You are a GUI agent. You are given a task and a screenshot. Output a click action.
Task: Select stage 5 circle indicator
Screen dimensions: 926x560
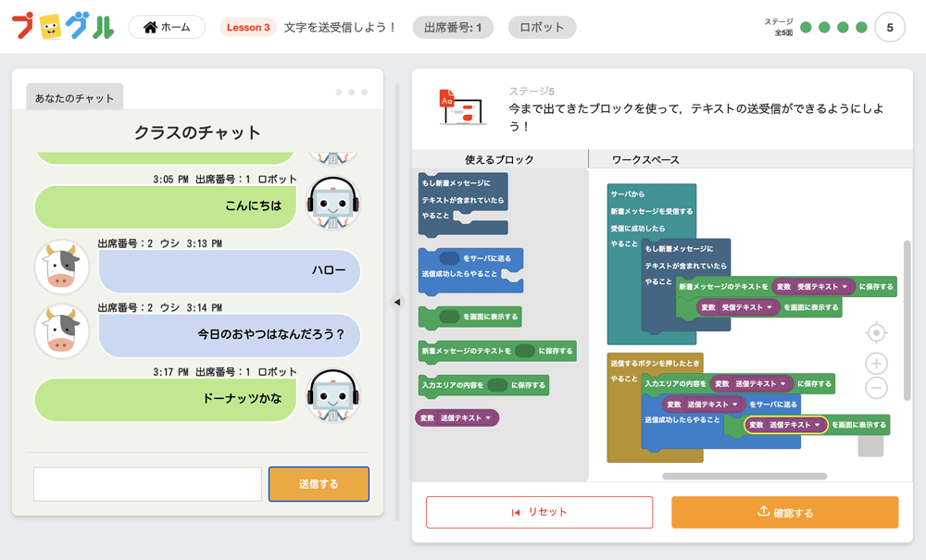[x=890, y=27]
